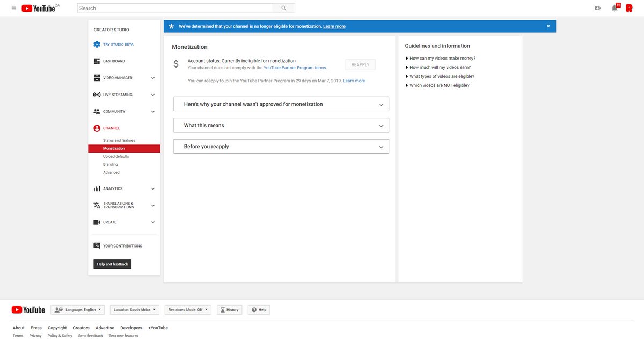This screenshot has width=644, height=348.
Task: Click the footer History button
Action: coord(230,310)
